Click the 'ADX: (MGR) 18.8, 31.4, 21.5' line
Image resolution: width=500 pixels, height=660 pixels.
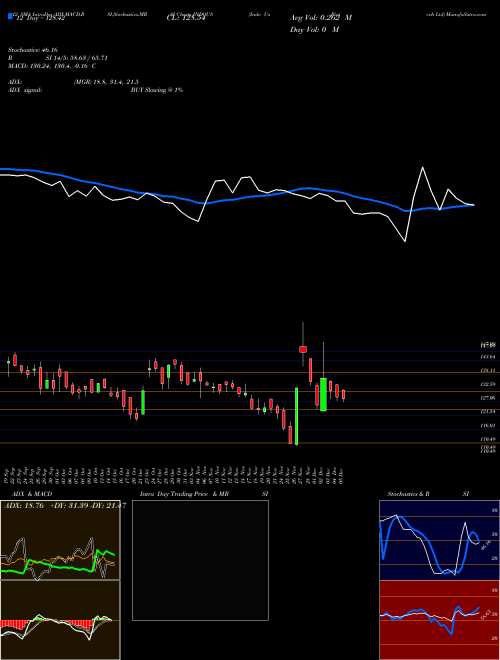74,82
